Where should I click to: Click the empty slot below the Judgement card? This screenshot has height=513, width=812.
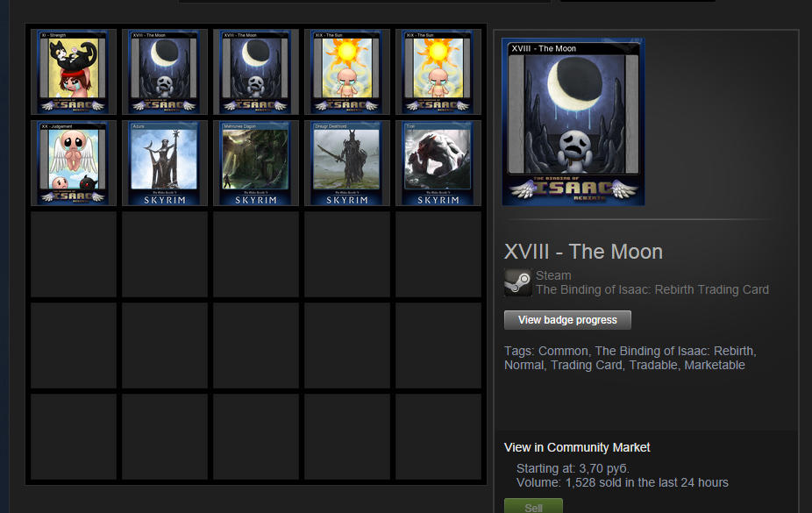click(74, 254)
